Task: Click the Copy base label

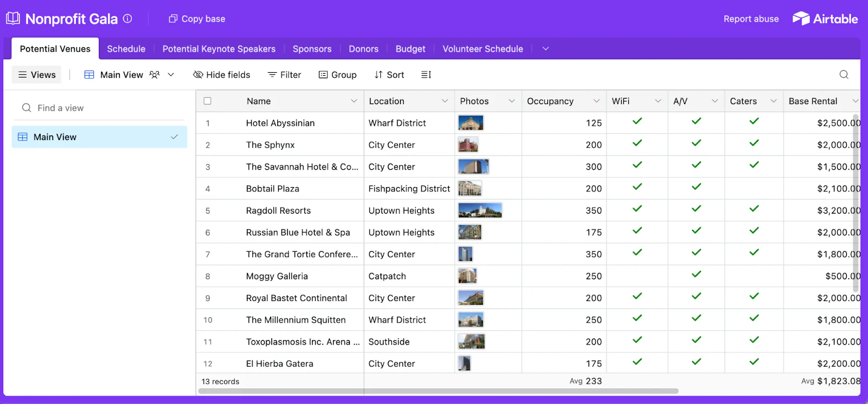Action: click(x=203, y=19)
